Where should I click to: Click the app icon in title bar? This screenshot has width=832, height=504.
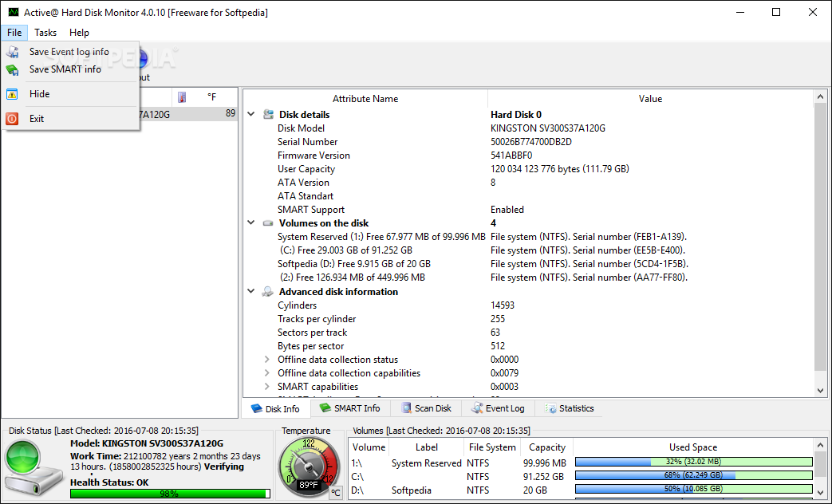click(14, 12)
